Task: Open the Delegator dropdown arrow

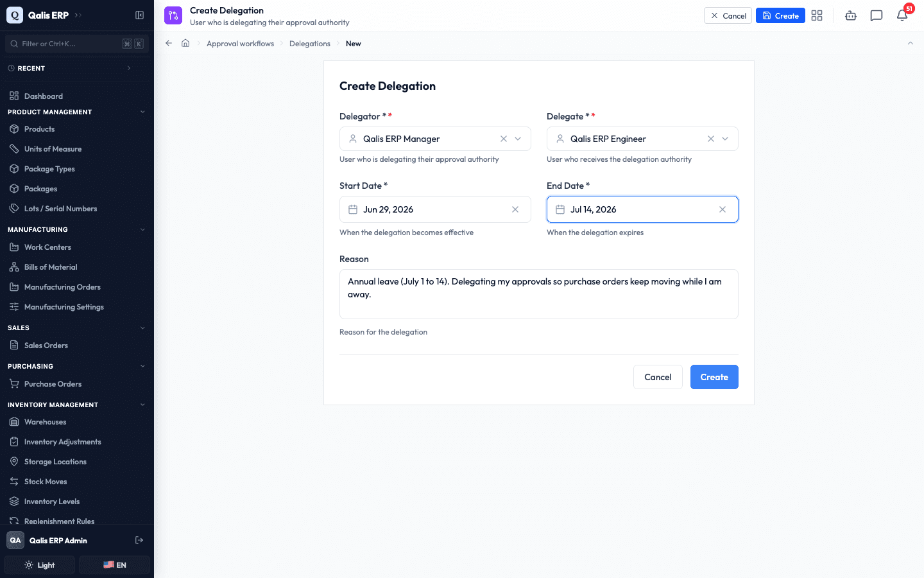Action: (518, 139)
